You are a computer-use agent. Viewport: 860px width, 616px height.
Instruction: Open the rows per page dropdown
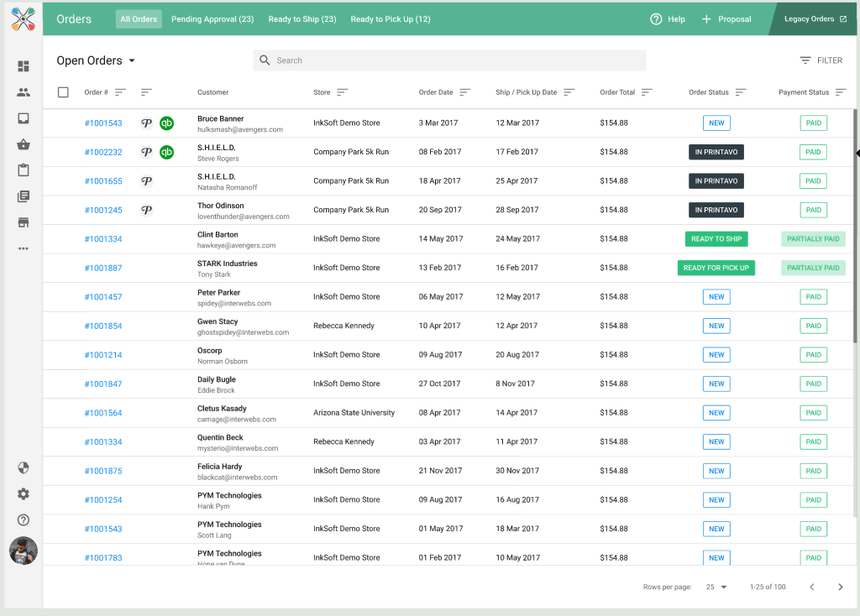[x=716, y=587]
